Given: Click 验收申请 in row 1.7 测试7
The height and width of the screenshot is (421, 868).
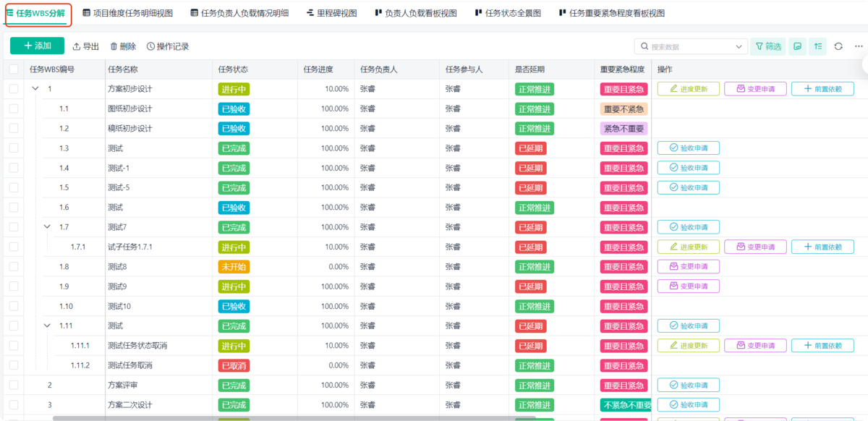Looking at the screenshot, I should click(689, 227).
